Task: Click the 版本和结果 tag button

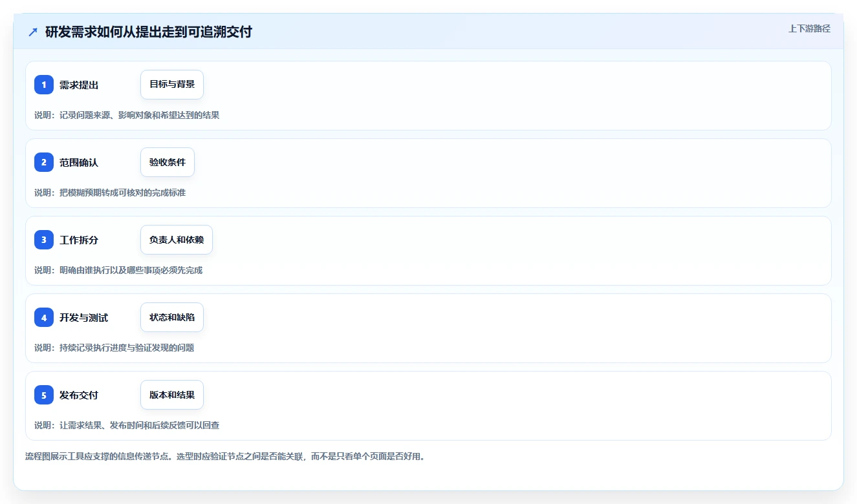Action: point(172,395)
